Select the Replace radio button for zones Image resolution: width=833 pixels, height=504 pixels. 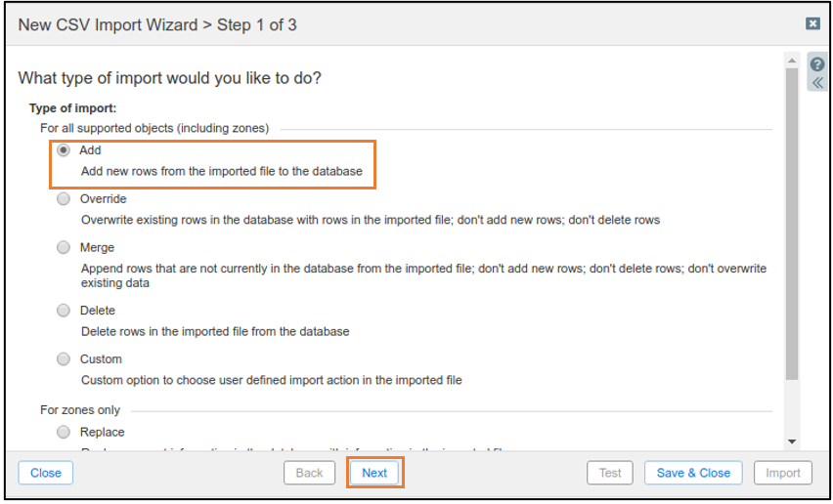[64, 432]
